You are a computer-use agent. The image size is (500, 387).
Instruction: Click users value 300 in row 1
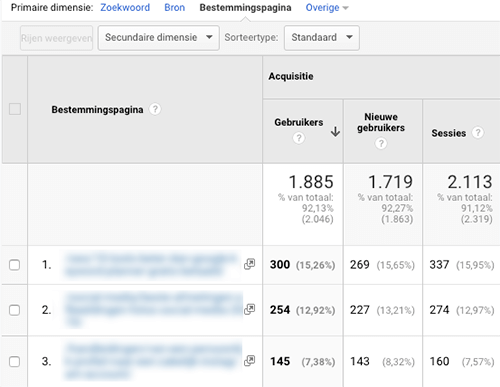(280, 265)
